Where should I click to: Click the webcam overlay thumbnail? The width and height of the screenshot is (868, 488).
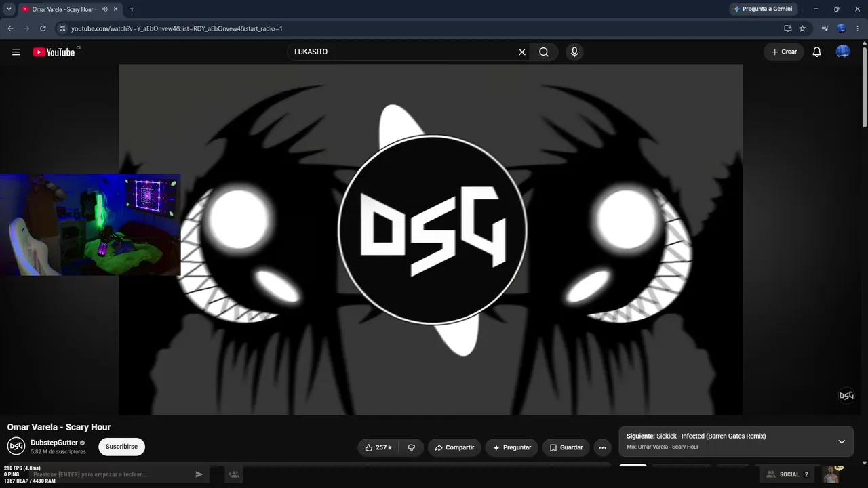90,224
